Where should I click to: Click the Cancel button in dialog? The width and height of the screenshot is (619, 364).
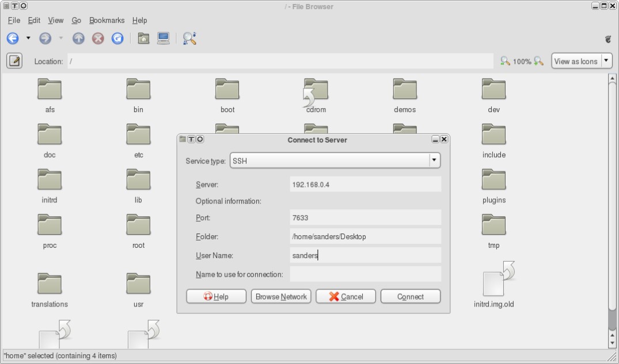tap(346, 297)
